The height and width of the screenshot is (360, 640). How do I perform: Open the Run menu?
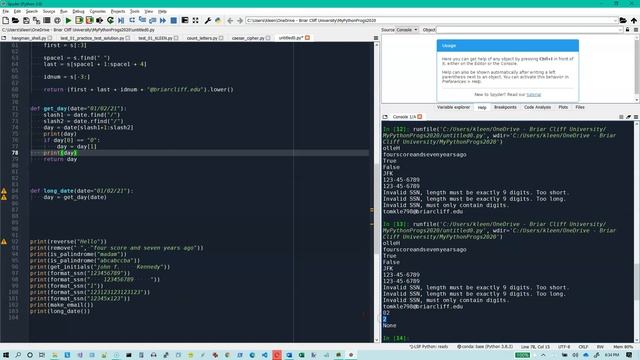point(64,11)
